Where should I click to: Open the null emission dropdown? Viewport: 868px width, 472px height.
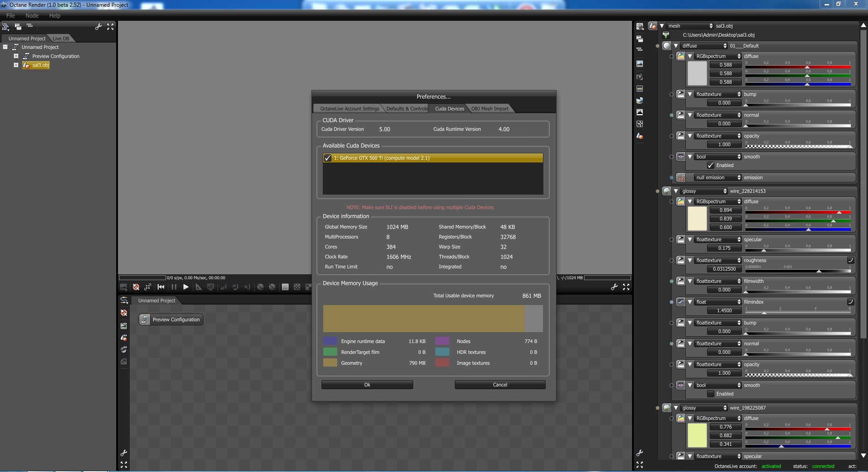point(718,177)
